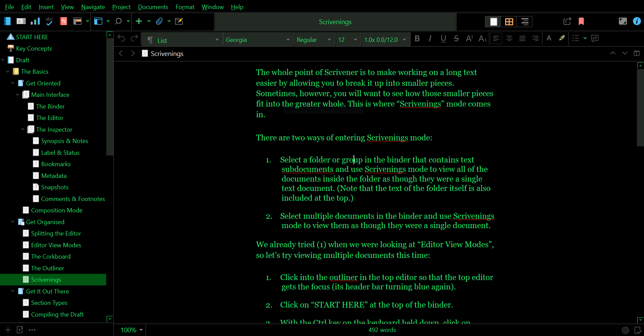Open The Corkboard document
This screenshot has width=644, height=336.
coord(51,257)
